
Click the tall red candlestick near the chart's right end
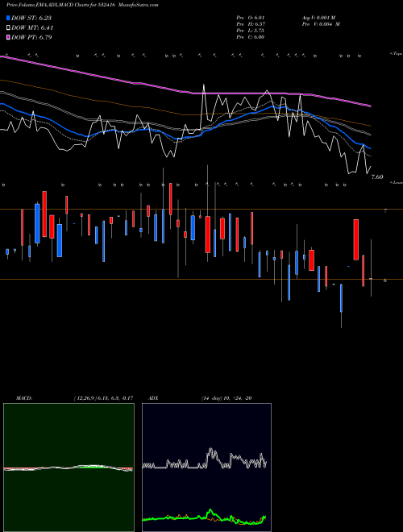pos(355,239)
